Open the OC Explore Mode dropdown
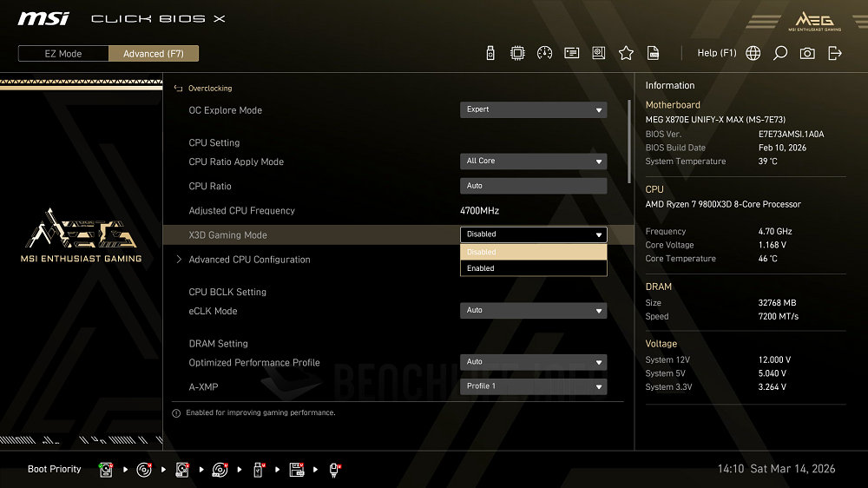Screen dimensions: 868x488 (x=534, y=109)
